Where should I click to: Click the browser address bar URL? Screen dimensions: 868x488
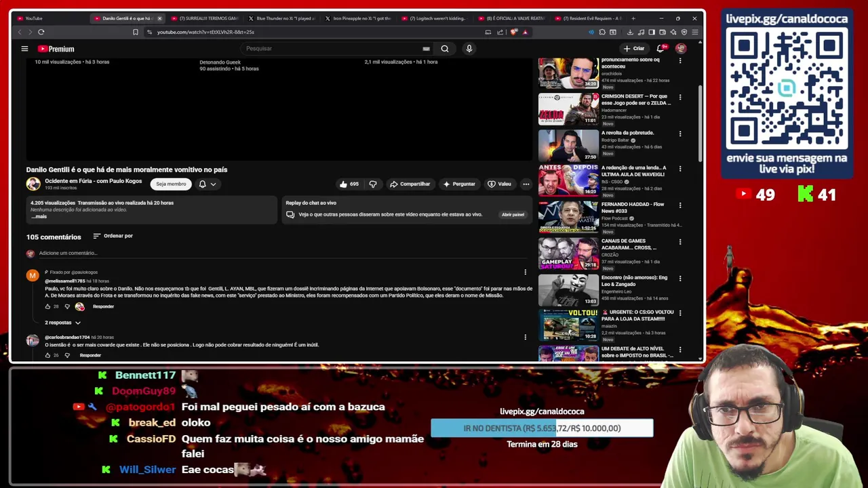205,32
